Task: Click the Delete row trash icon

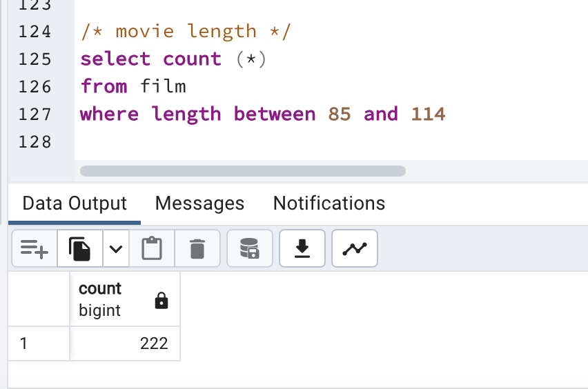Action: point(197,248)
